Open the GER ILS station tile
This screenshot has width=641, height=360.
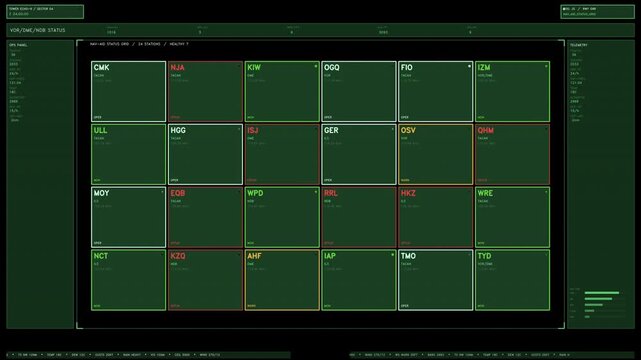tap(359, 154)
